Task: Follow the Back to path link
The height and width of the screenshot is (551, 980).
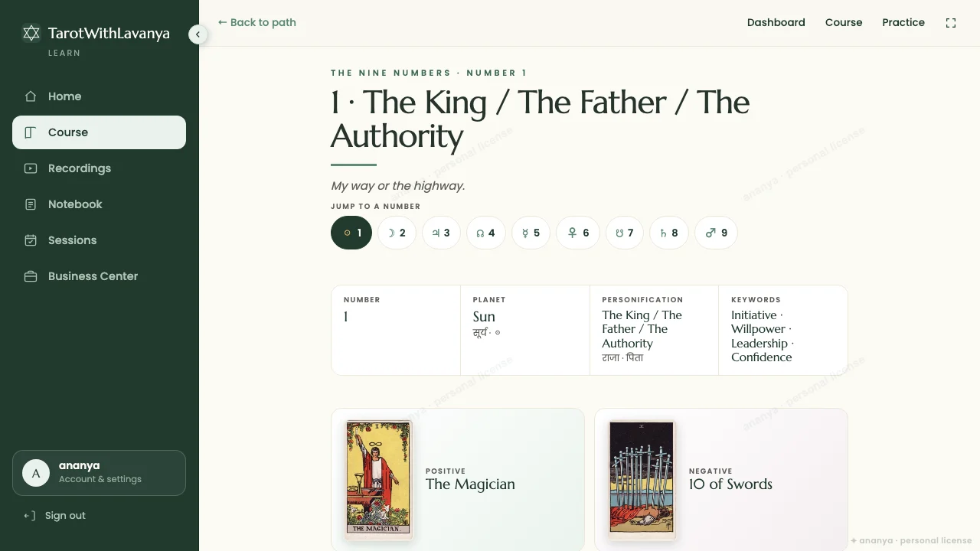Action: tap(257, 22)
